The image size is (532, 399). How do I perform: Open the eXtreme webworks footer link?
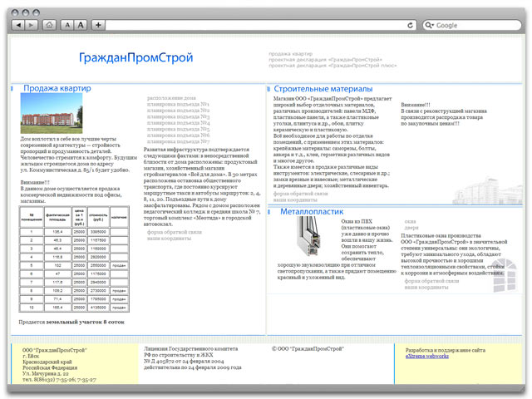(x=426, y=357)
